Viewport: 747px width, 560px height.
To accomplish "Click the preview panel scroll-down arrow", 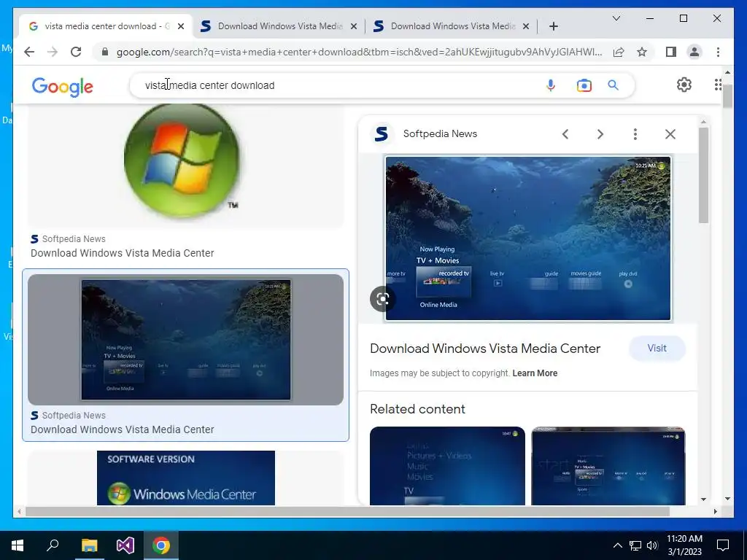I will (704, 499).
